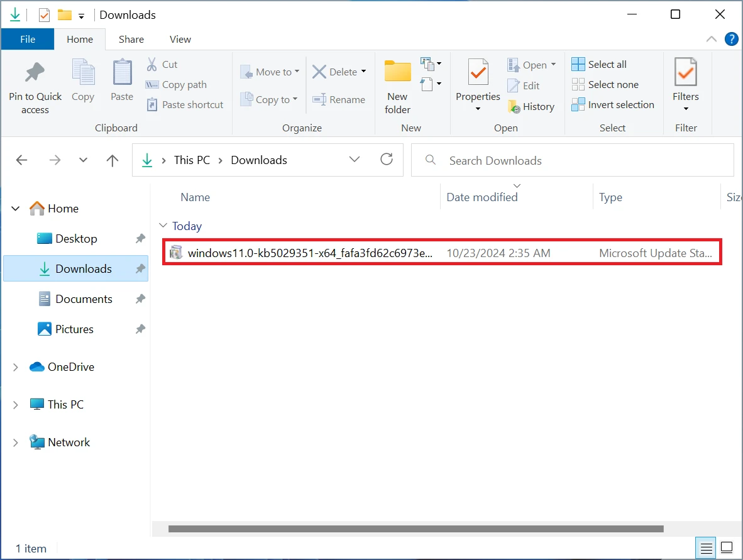Unpin Desktop using its pin icon
Viewport: 743px width, 560px height.
(140, 239)
